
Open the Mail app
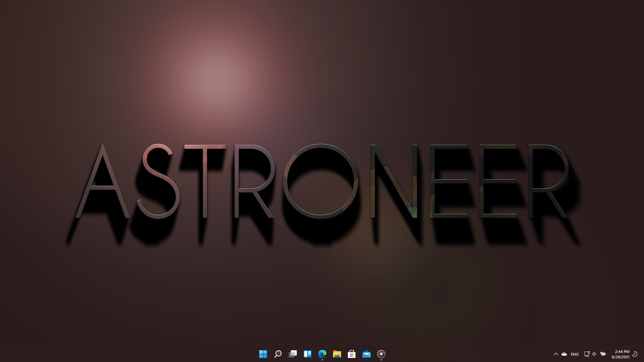pos(366,354)
